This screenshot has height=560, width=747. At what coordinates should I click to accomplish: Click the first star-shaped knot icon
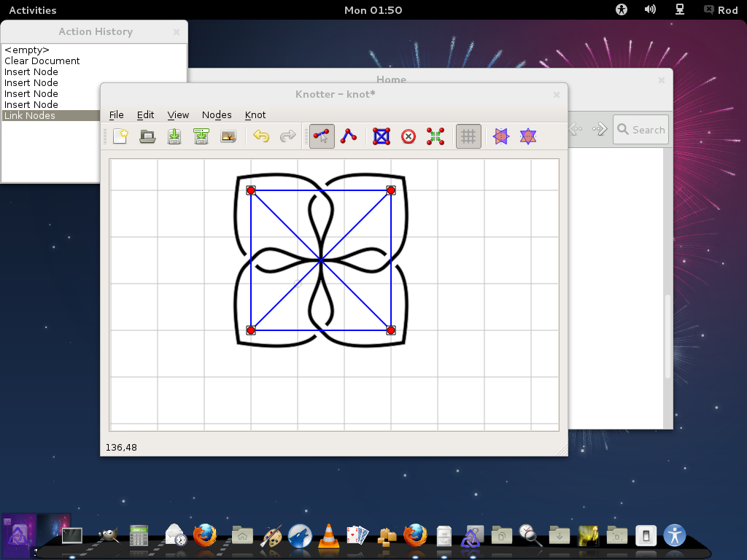501,136
